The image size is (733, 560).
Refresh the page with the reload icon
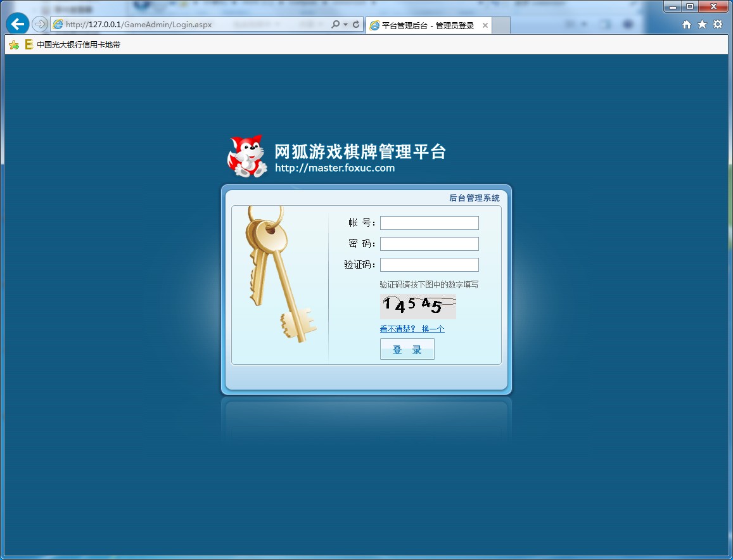click(356, 24)
